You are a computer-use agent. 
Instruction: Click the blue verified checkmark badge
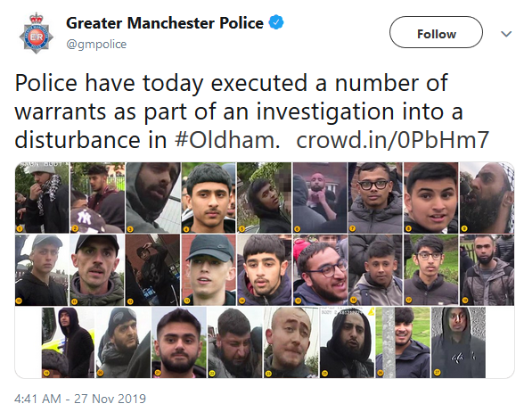(x=276, y=22)
